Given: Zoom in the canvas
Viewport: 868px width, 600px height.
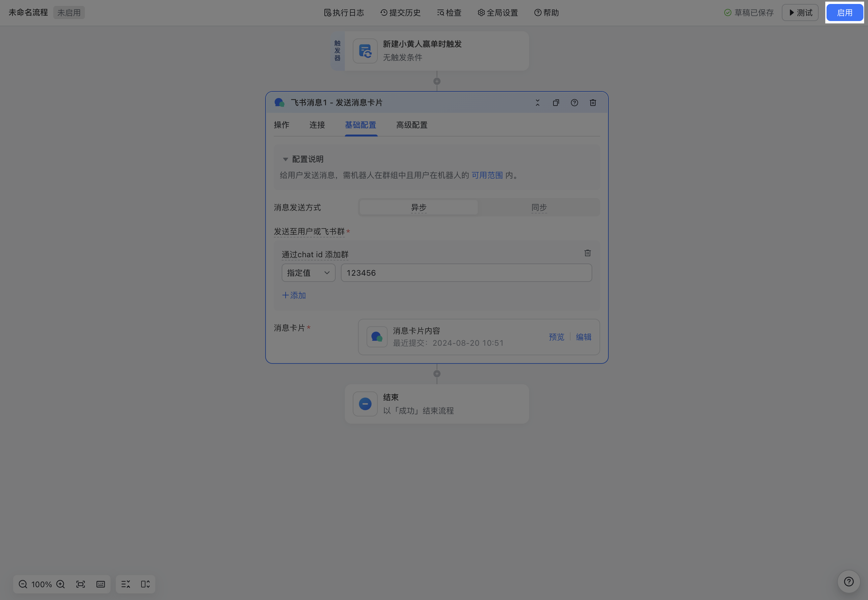Looking at the screenshot, I should click(x=61, y=584).
